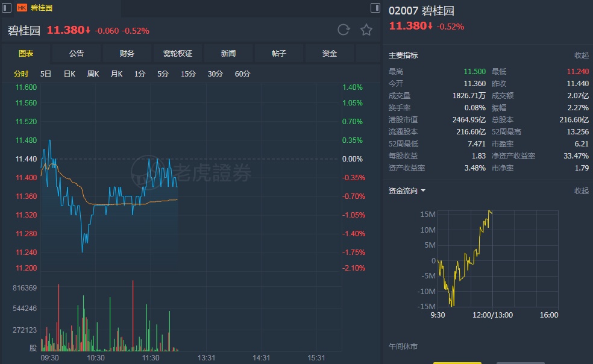Toggle the right sidebar panel icon
593x364 pixels.
click(375, 8)
